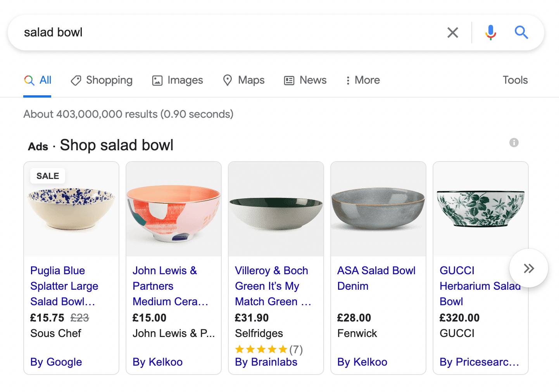Go to the News tab
This screenshot has height=392, width=559.
tap(305, 80)
